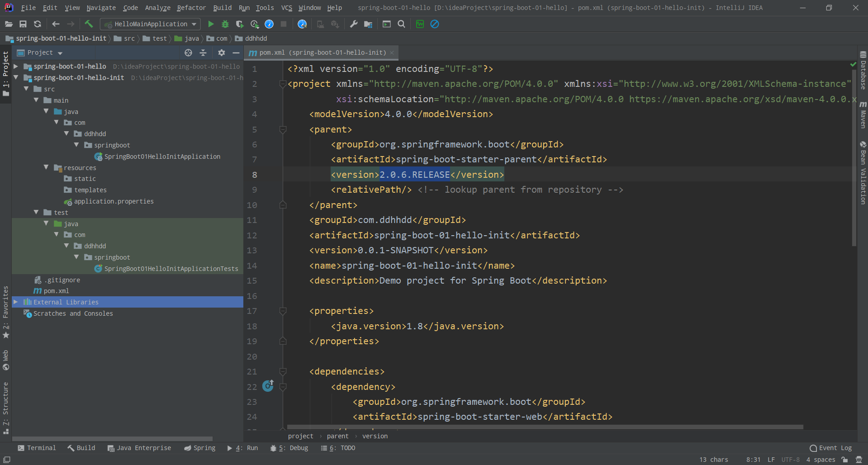Image resolution: width=868 pixels, height=465 pixels.
Task: Locate current file with the crosshair icon
Action: pos(189,53)
